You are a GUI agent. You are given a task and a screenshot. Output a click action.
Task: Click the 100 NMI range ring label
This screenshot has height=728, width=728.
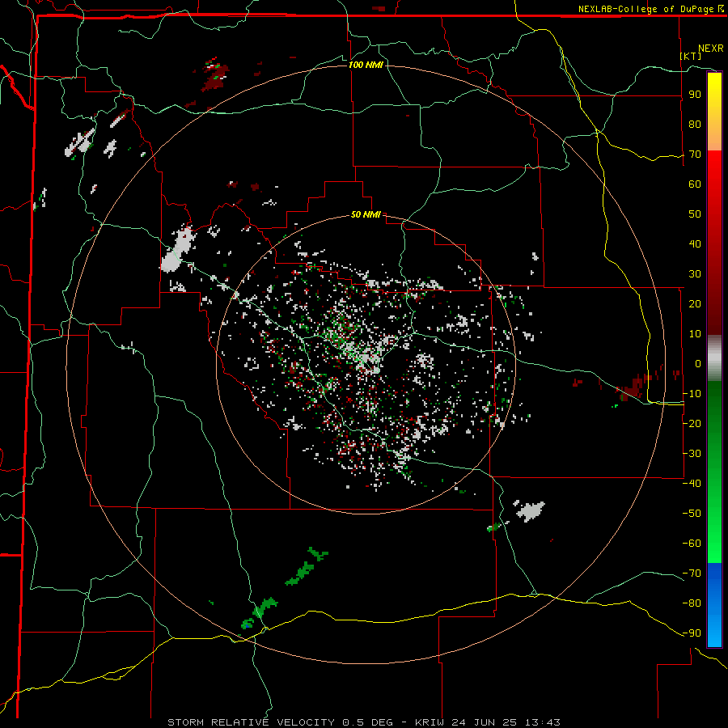(366, 65)
